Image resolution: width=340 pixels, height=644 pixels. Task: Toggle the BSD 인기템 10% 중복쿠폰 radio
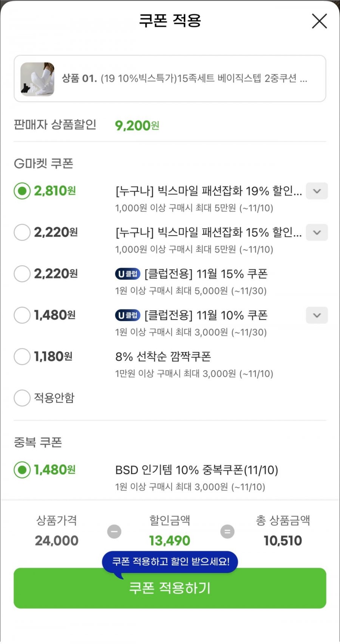[x=22, y=470]
